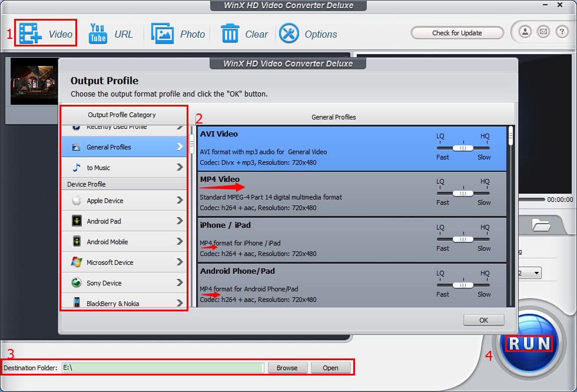
Task: Select the Sony Device category
Action: 124,283
